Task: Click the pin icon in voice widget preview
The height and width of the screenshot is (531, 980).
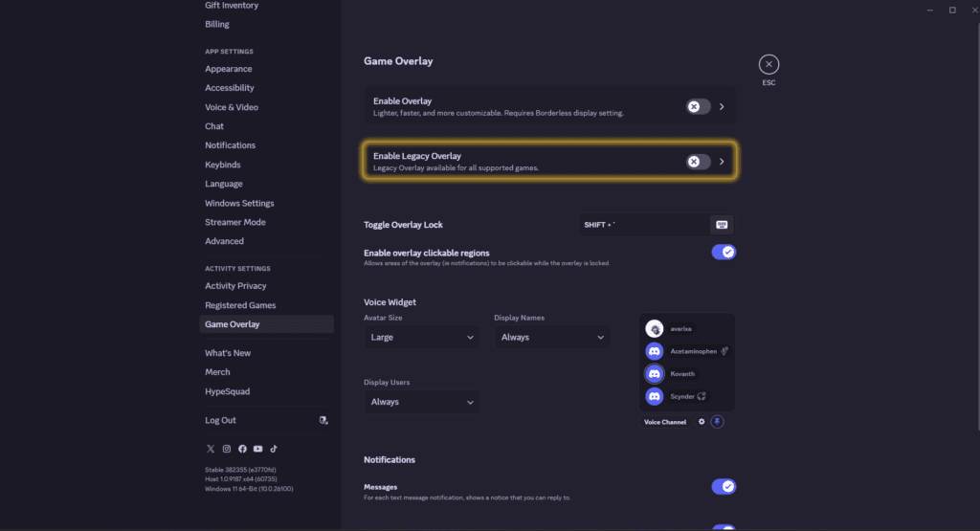Action: tap(717, 422)
